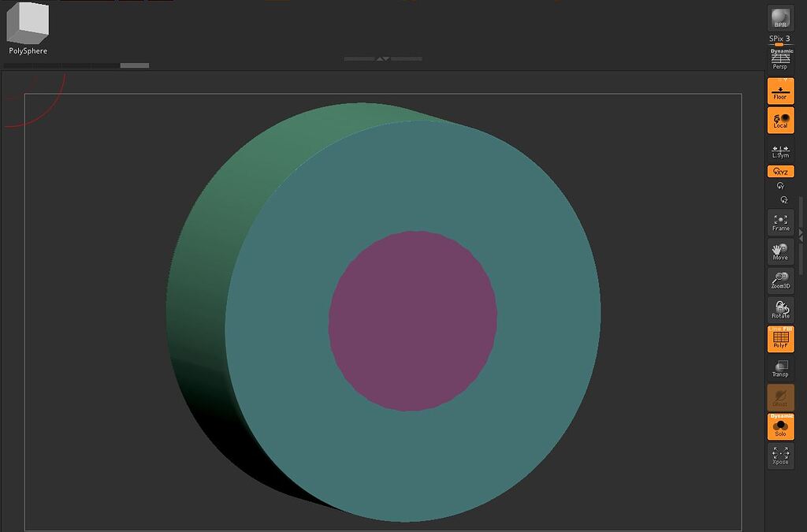Viewport: 807px width, 532px height.
Task: Frame the model in the viewport
Action: [x=780, y=221]
